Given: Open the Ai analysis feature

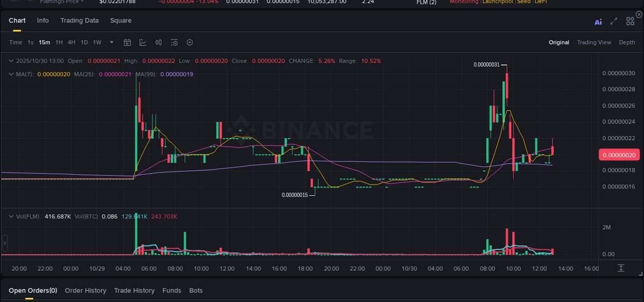Looking at the screenshot, I should [x=598, y=22].
